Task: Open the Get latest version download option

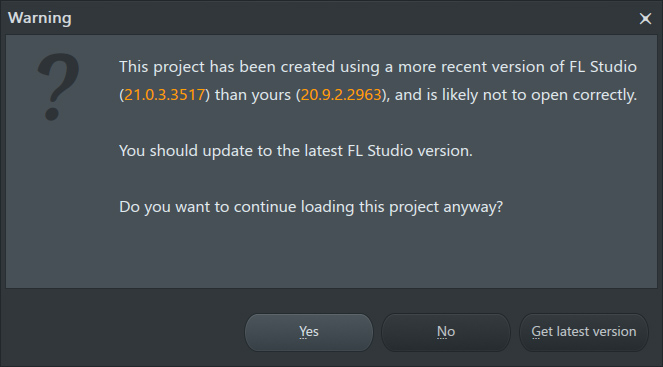Action: point(584,332)
